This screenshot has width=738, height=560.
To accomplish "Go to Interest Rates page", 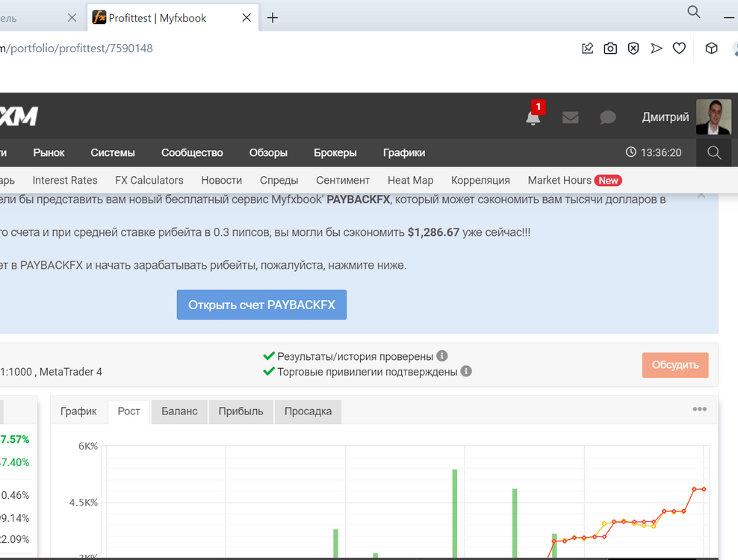I will 65,180.
